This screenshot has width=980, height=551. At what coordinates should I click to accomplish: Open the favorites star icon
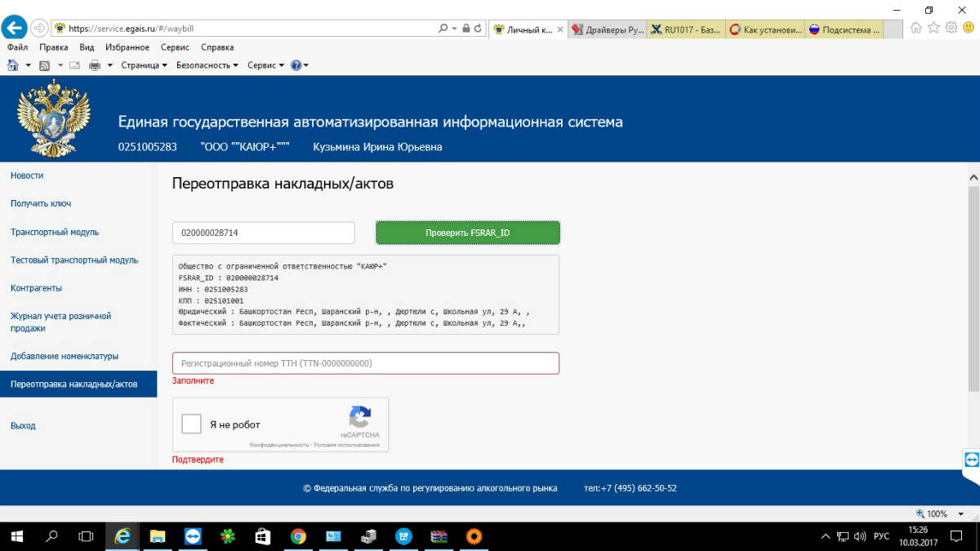[933, 28]
